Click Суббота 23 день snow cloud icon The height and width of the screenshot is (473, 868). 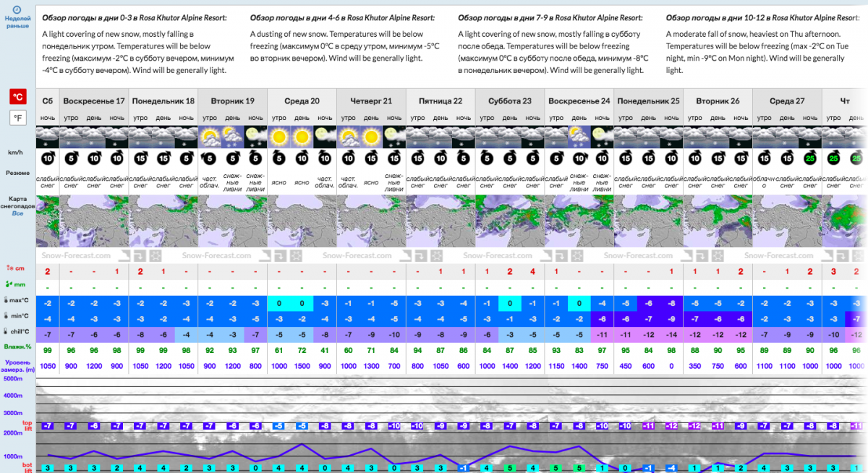[510, 136]
